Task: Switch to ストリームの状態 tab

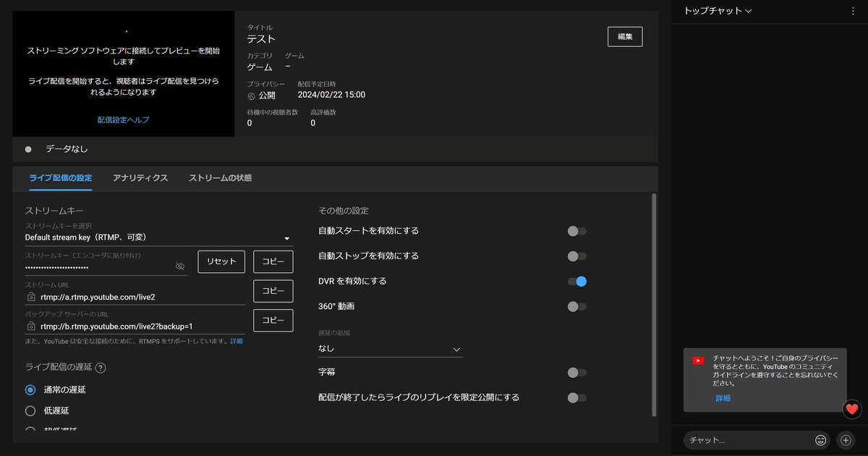Action: [221, 178]
